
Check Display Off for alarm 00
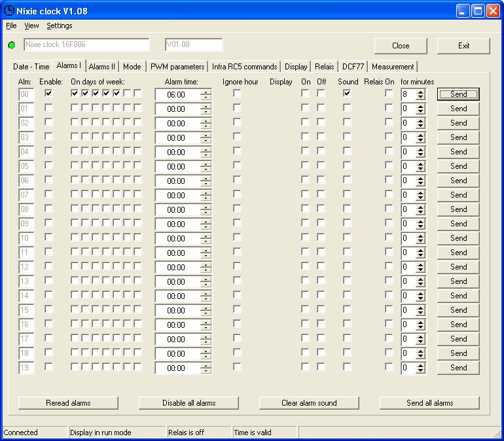coord(321,93)
